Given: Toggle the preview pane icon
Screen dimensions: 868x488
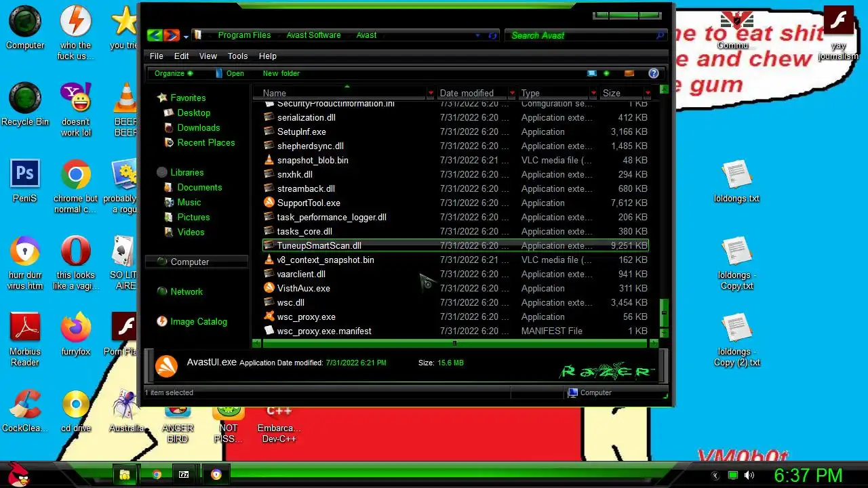Looking at the screenshot, I should click(629, 73).
